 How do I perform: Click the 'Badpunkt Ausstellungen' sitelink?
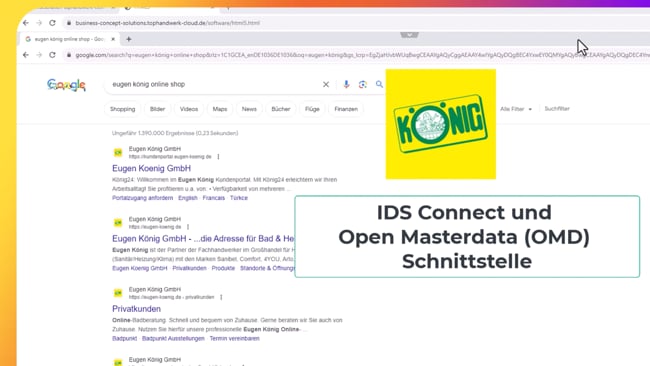point(173,338)
